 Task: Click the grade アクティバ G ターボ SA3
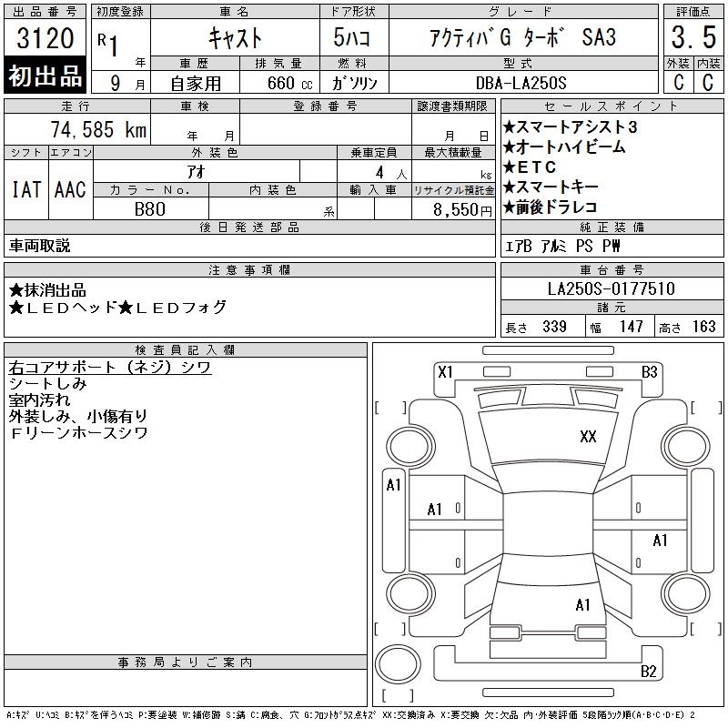pyautogui.click(x=522, y=37)
